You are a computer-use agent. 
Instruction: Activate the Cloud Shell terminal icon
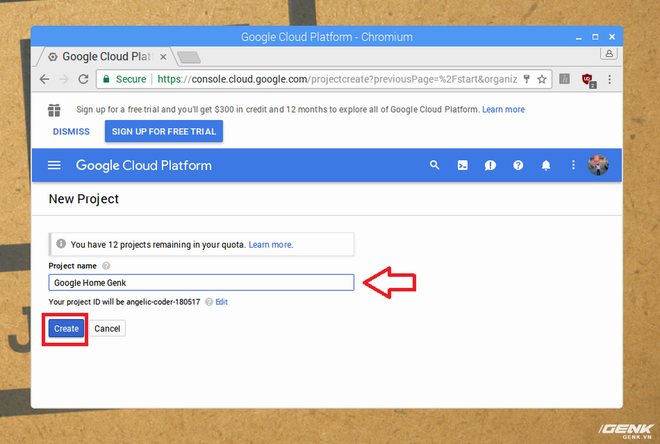(x=462, y=165)
